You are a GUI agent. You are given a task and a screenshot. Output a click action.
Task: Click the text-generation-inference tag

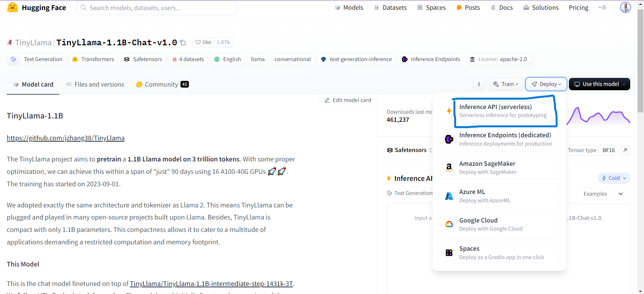tap(356, 59)
